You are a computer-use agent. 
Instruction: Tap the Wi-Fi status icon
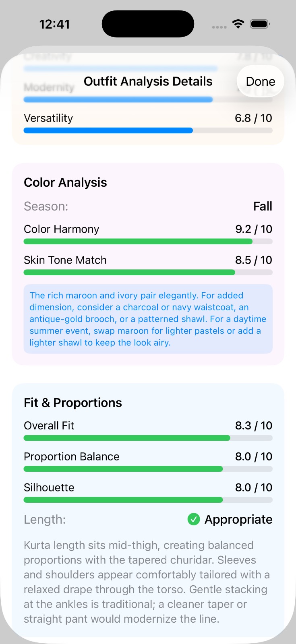tap(238, 24)
